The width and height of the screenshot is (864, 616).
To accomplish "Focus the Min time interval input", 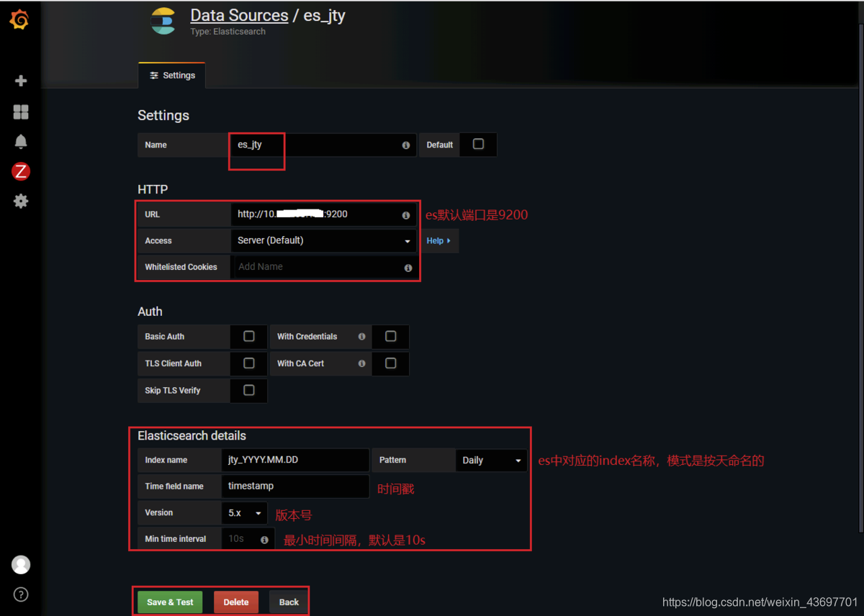I will point(248,539).
